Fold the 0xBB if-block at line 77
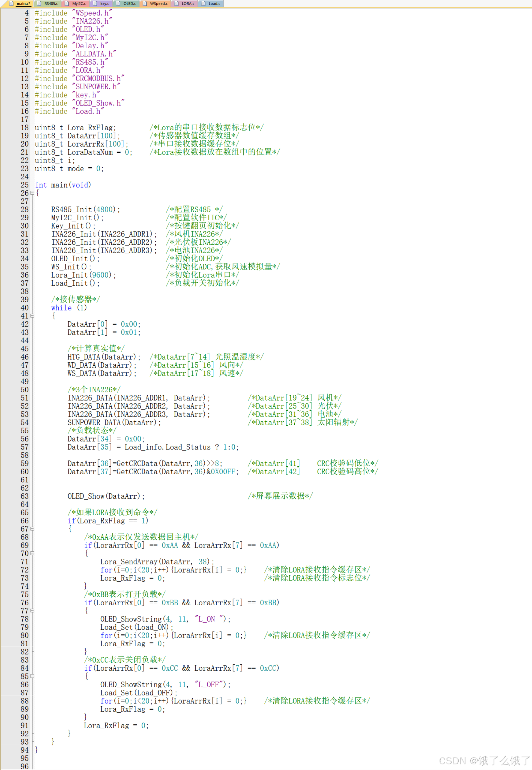The image size is (532, 770). click(32, 611)
